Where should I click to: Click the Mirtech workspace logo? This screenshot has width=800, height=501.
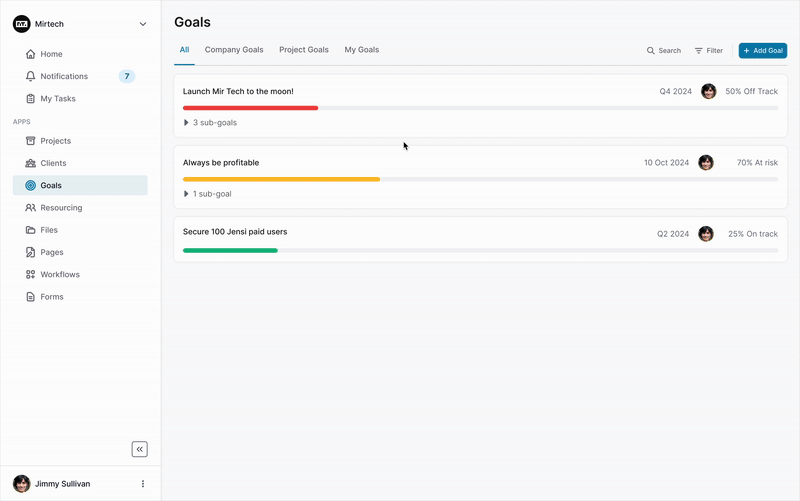pyautogui.click(x=21, y=24)
